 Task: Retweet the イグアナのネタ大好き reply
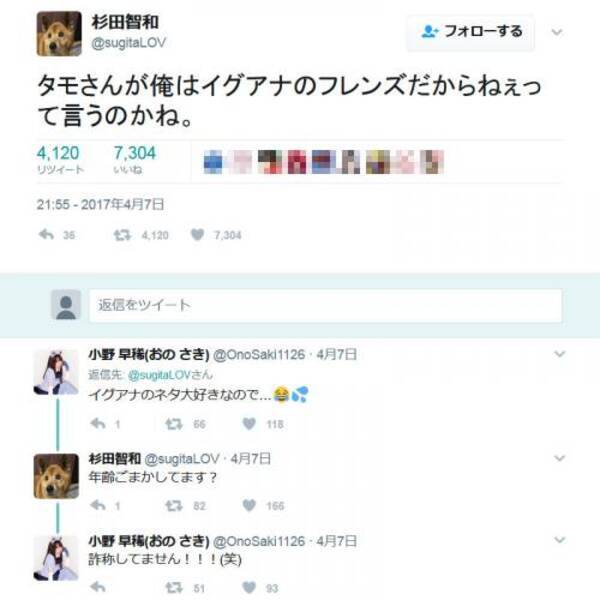[x=174, y=424]
